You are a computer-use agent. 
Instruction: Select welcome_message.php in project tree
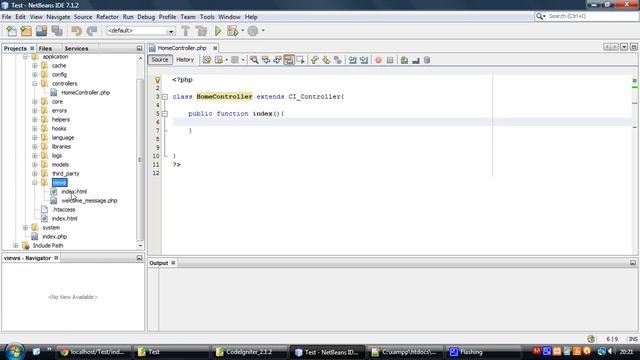89,200
